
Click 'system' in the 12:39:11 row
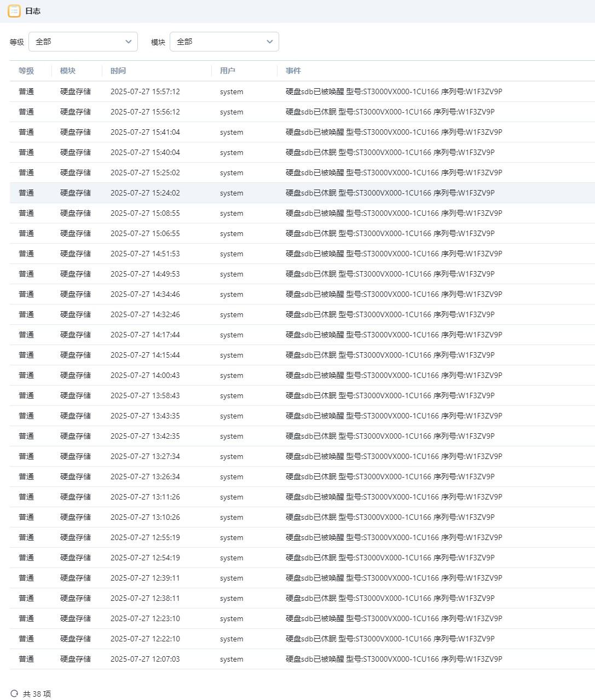(x=232, y=578)
